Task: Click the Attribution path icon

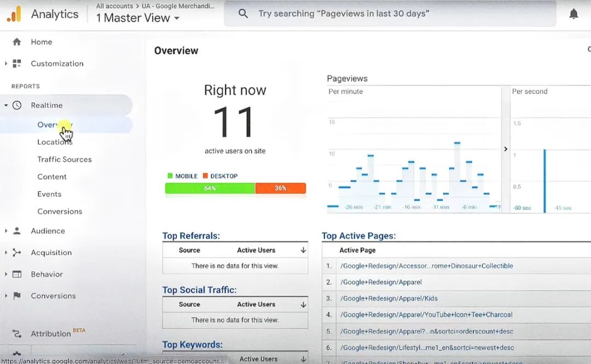Action: tap(16, 333)
